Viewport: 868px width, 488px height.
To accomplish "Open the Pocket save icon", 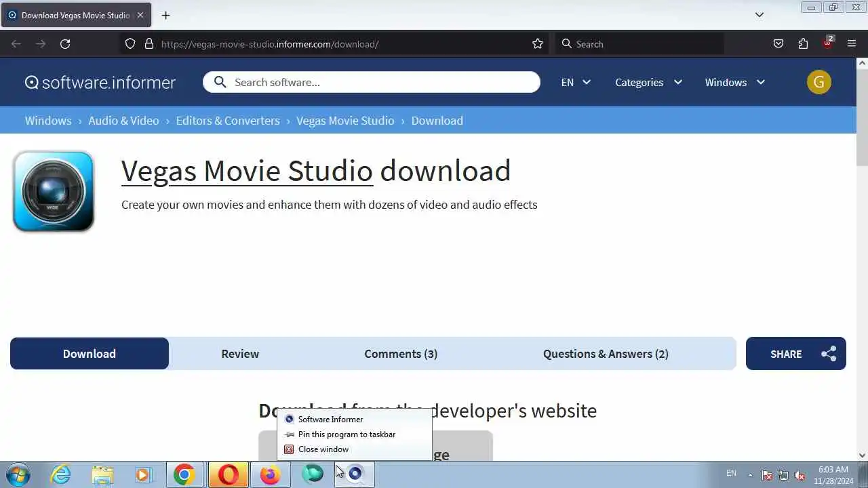I will (x=778, y=44).
